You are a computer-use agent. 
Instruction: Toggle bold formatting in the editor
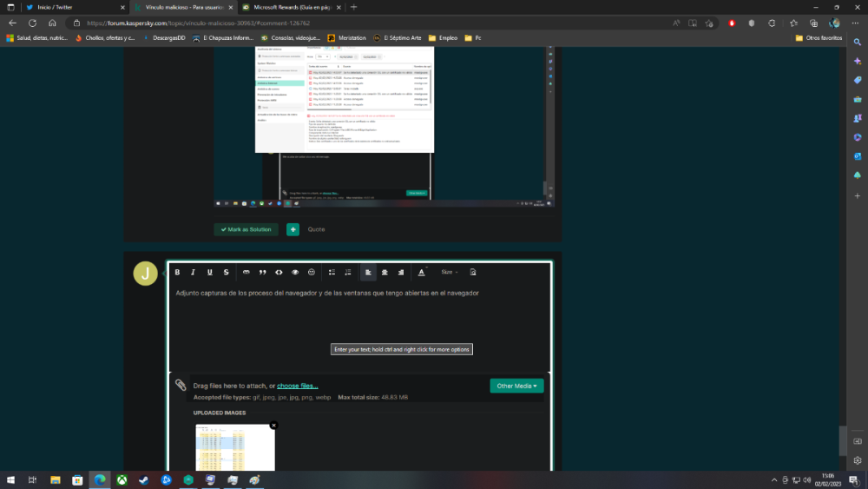177,272
